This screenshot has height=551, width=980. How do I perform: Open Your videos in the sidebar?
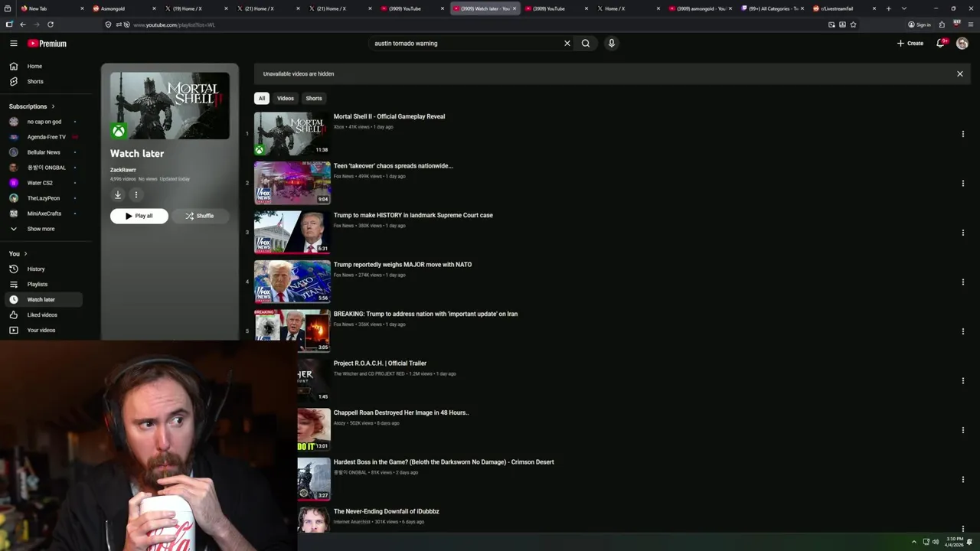[x=44, y=331]
